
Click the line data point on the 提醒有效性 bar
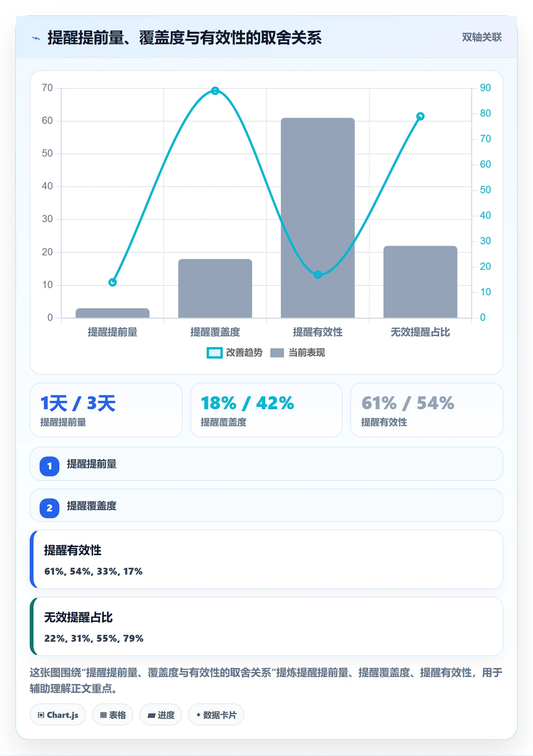click(x=318, y=275)
